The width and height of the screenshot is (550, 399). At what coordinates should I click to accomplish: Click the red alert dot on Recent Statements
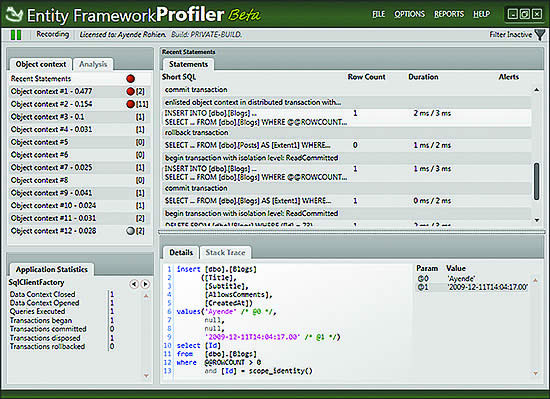coord(130,79)
